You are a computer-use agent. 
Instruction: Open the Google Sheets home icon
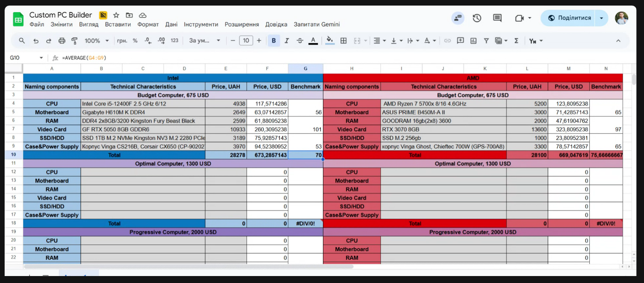point(18,19)
